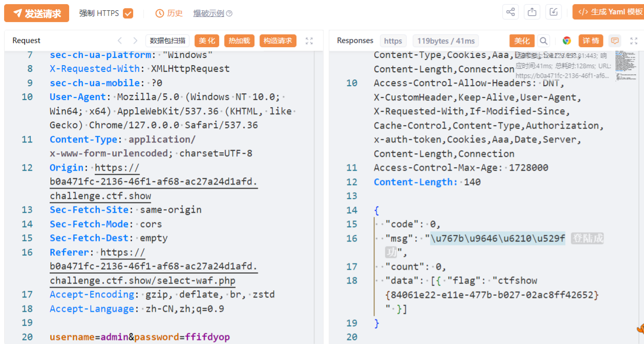Click the \u767b\u9646\u6210\u529f msg value
The width and height of the screenshot is (644, 344).
pyautogui.click(x=498, y=238)
